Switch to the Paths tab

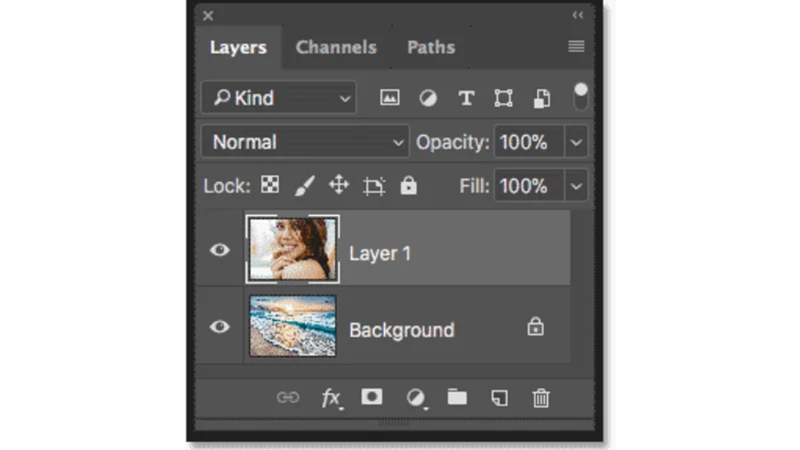tap(431, 47)
